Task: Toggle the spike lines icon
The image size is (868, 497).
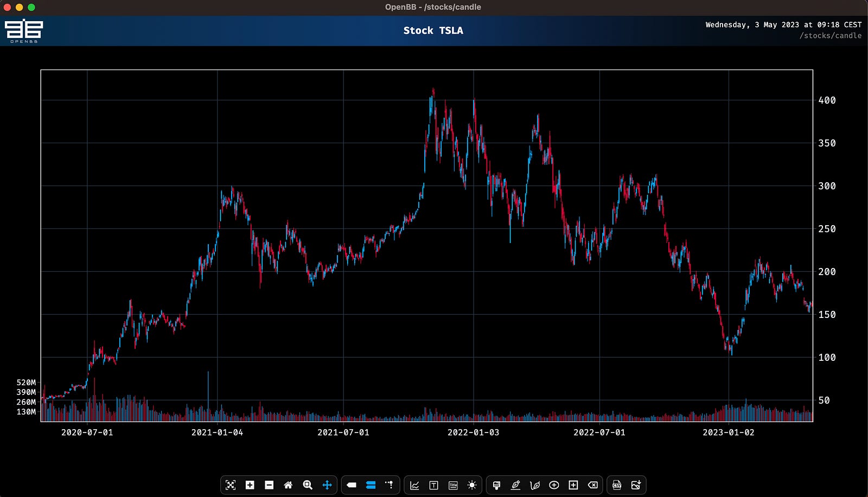Action: click(x=390, y=485)
